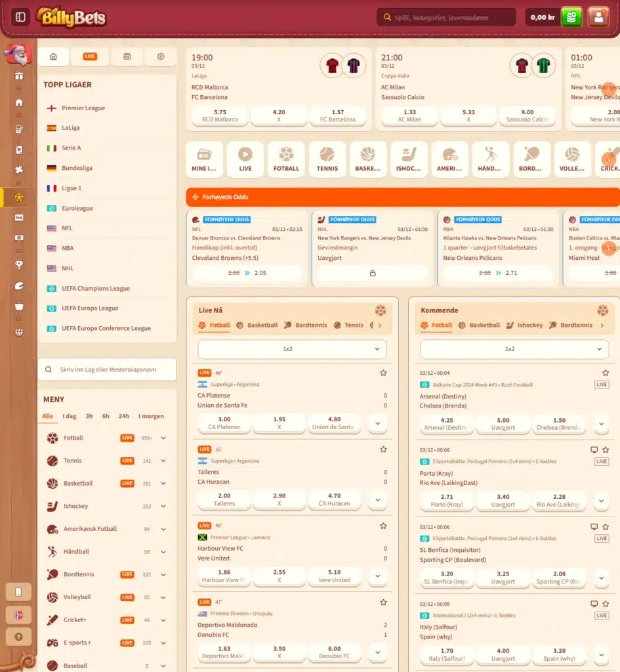Favorite the Italy (Salfour) match star
Viewport: 620px width, 672px height.
[x=606, y=604]
